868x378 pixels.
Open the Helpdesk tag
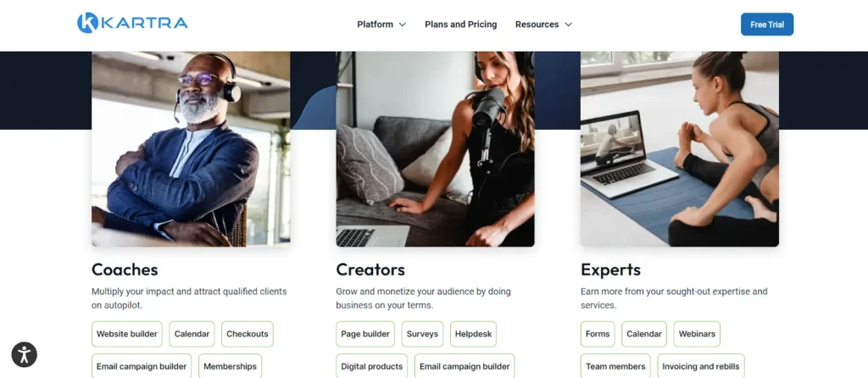473,334
